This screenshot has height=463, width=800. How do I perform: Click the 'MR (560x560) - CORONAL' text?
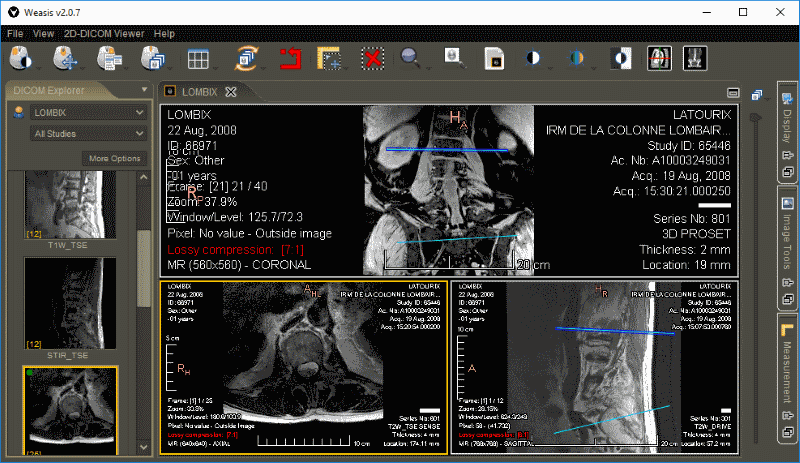(239, 265)
